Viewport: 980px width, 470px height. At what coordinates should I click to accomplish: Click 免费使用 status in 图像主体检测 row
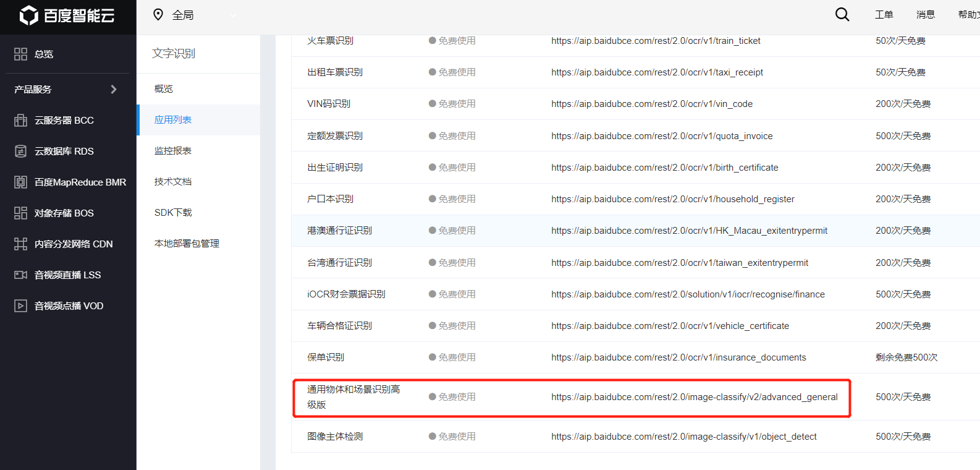452,437
